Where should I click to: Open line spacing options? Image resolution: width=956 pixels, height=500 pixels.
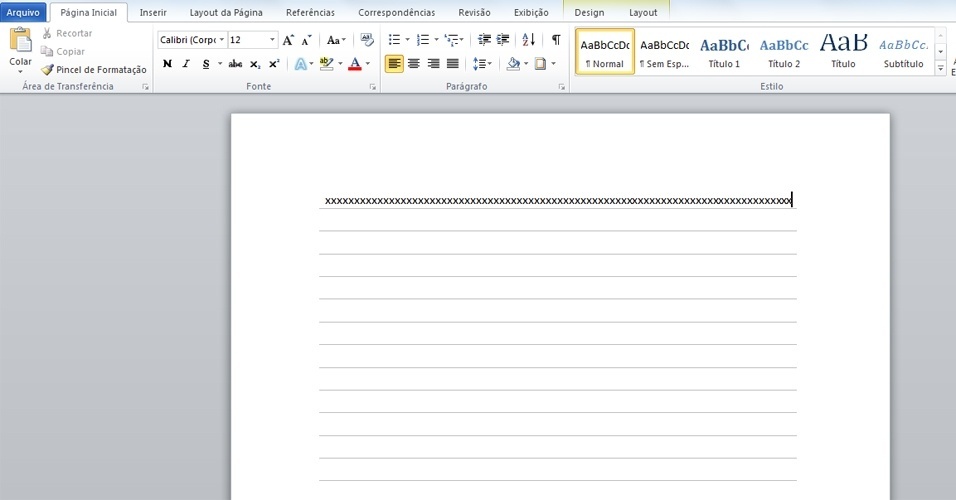[482, 63]
